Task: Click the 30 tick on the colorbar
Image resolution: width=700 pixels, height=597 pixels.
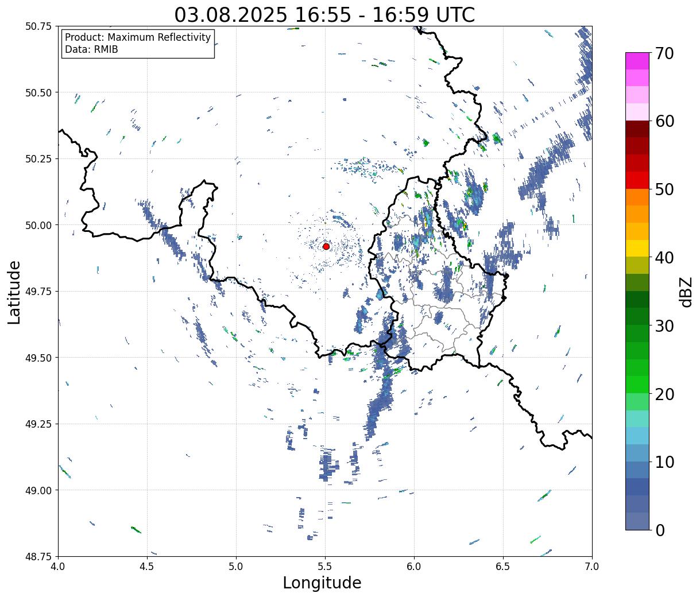Action: (x=664, y=325)
